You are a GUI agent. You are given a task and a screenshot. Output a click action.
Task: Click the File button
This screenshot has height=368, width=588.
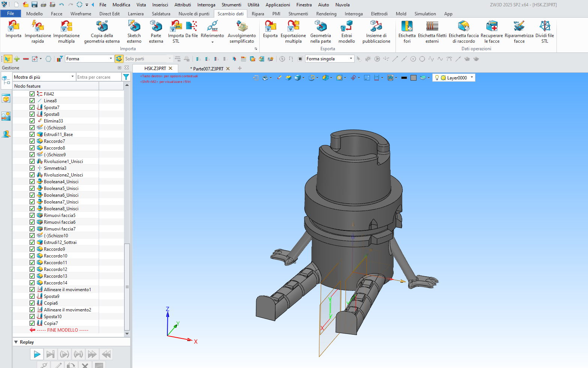[11, 14]
